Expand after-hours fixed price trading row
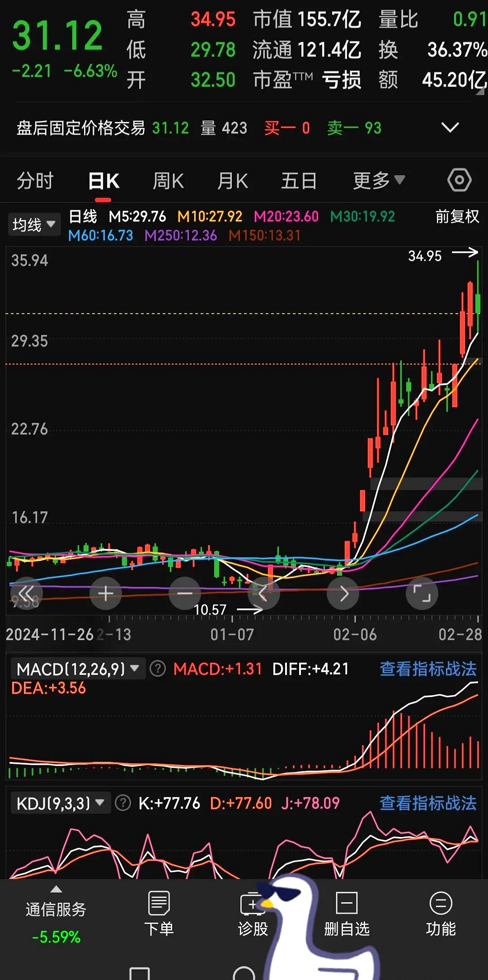 [450, 128]
